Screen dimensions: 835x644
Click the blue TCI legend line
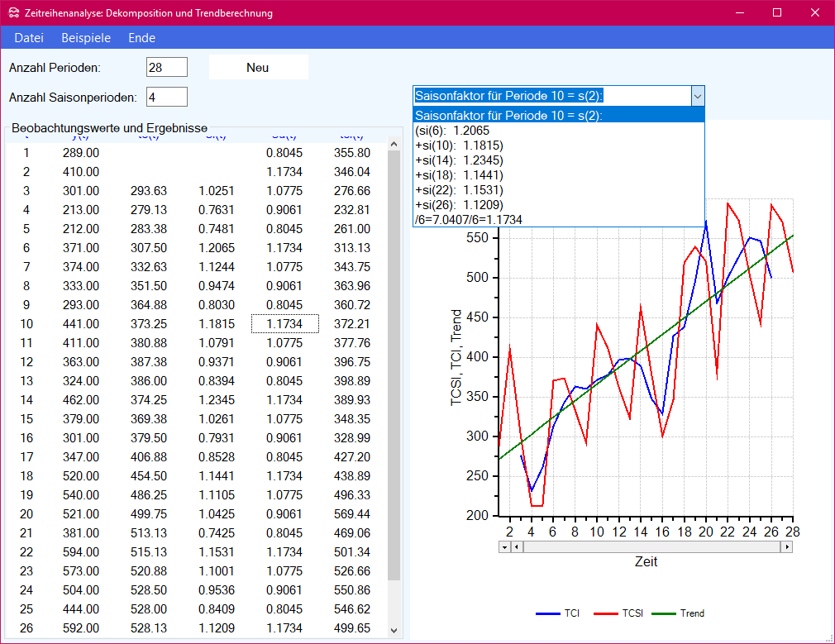tap(548, 613)
